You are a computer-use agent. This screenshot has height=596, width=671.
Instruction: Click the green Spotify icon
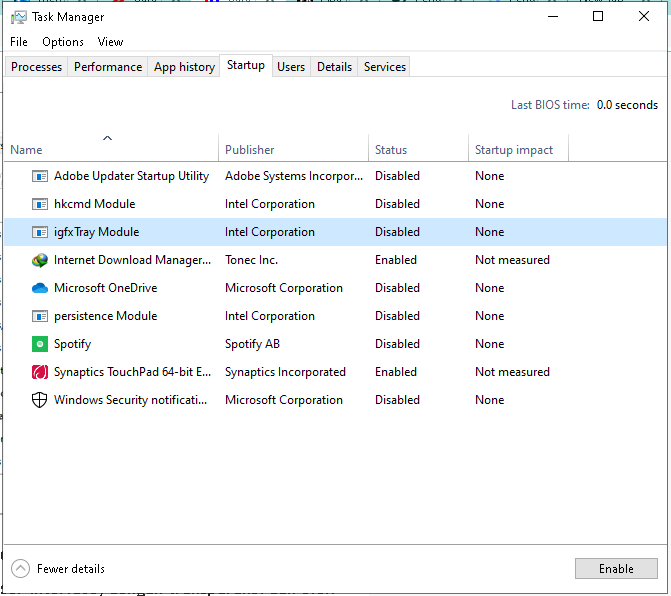40,344
